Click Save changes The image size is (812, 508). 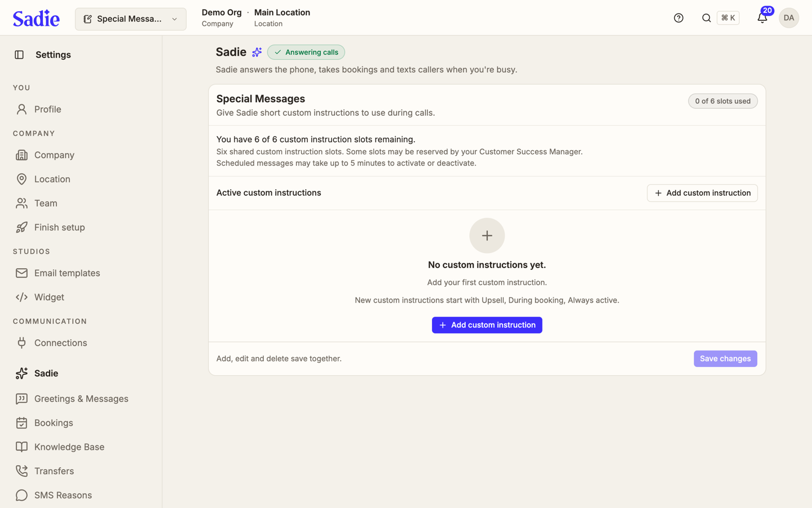(x=725, y=359)
